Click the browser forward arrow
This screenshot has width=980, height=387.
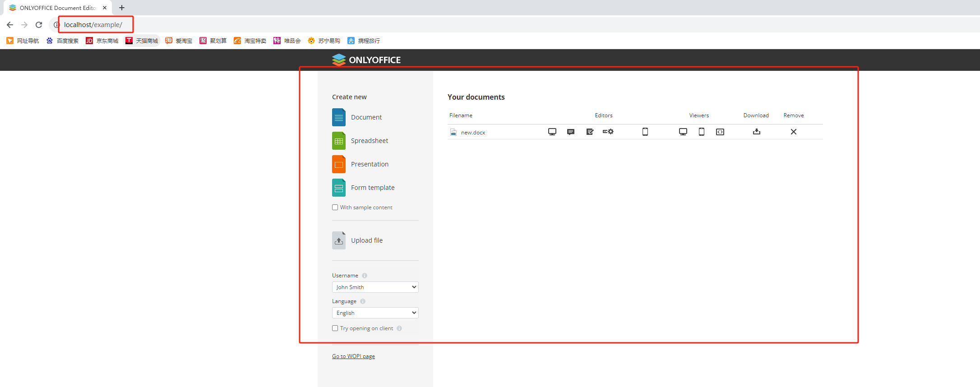(24, 25)
